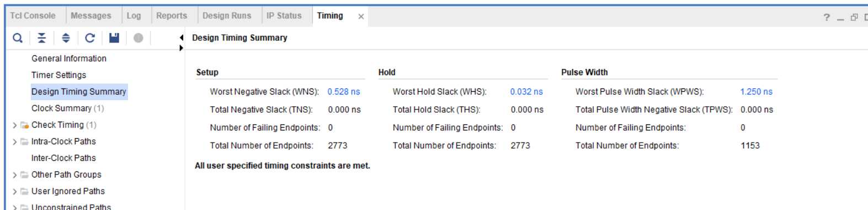Switch to the Tcl Console tab
868x210 pixels.
click(x=33, y=15)
